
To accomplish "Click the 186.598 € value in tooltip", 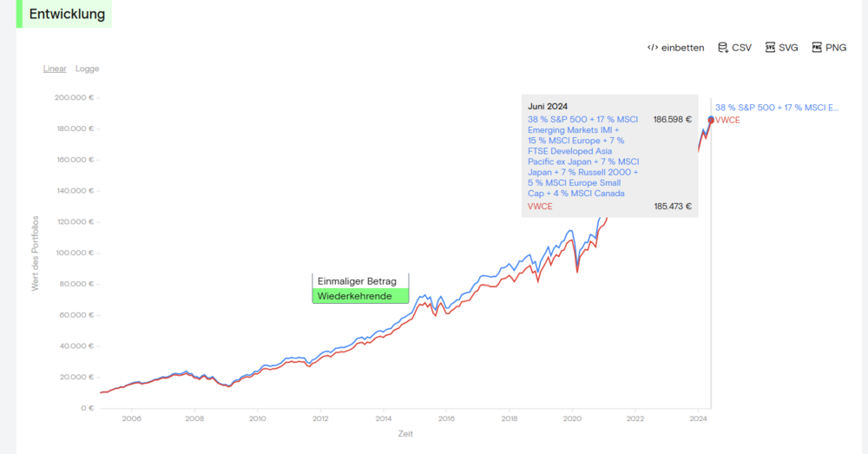I will pyautogui.click(x=672, y=120).
